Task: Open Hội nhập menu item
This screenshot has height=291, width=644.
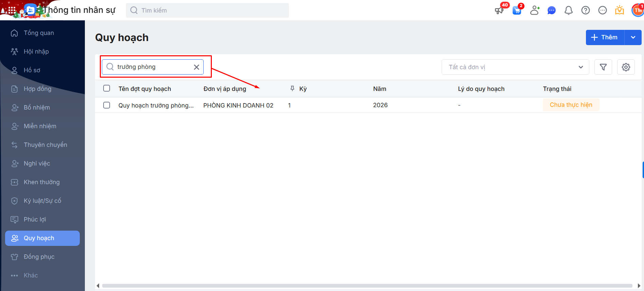Action: tap(42, 52)
